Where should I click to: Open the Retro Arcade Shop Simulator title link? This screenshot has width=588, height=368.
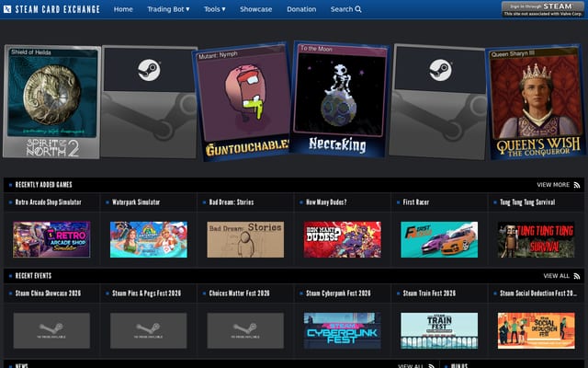pyautogui.click(x=48, y=202)
